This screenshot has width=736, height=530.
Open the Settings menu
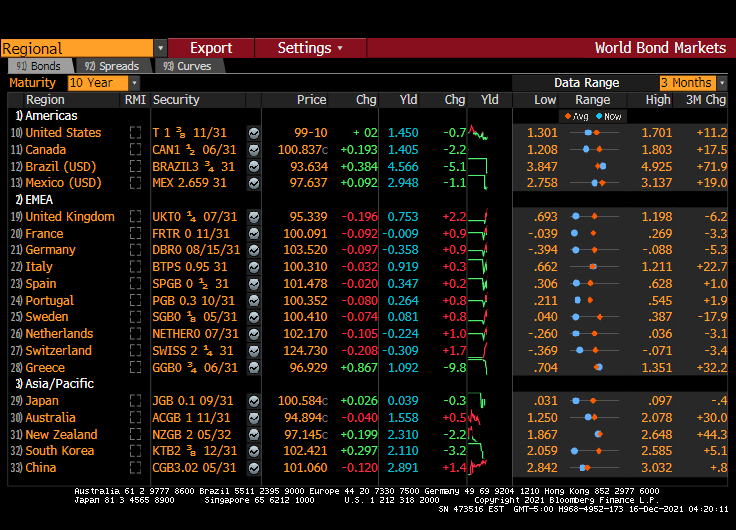click(309, 48)
